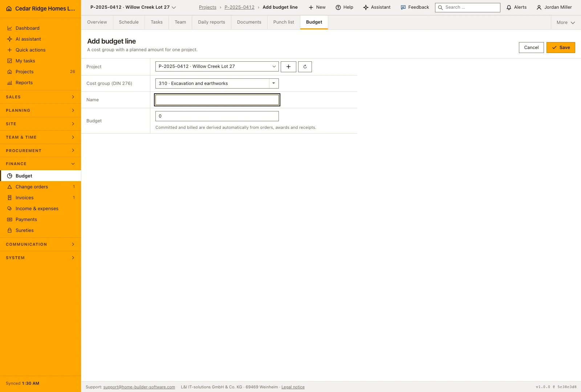Switch to the Schedule tab
The image size is (581, 392).
[x=129, y=22]
